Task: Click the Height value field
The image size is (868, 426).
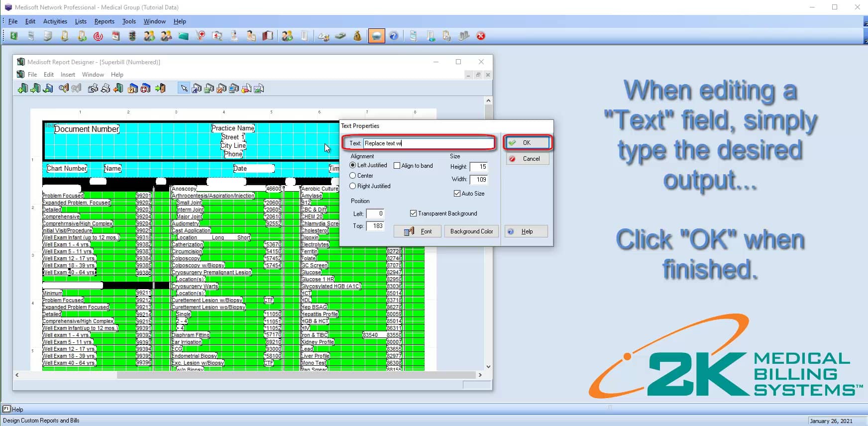Action: 479,167
